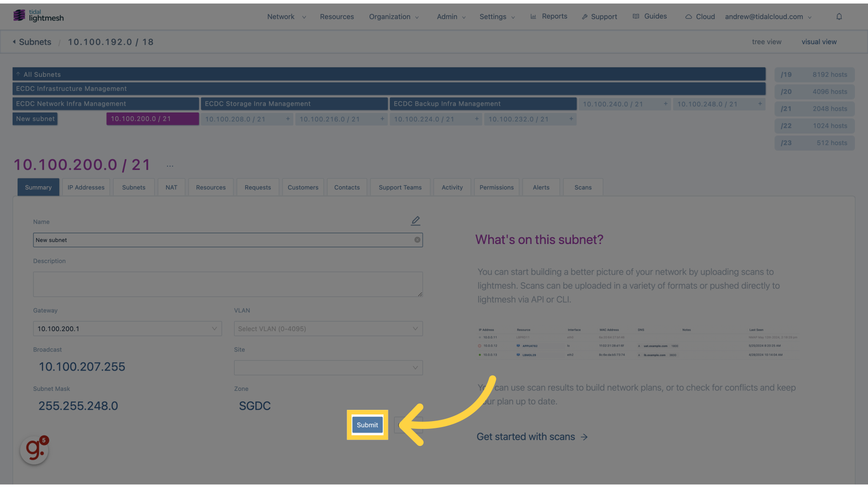Viewport: 868px width, 488px height.
Task: Select tree view toggle button
Action: tap(767, 42)
